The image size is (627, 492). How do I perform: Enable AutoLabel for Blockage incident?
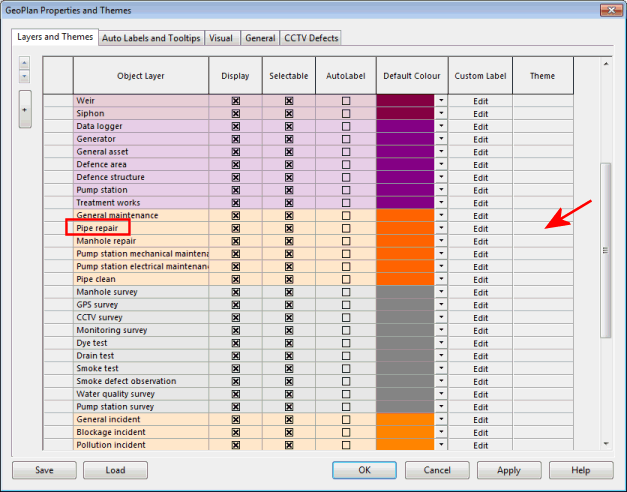click(x=346, y=432)
